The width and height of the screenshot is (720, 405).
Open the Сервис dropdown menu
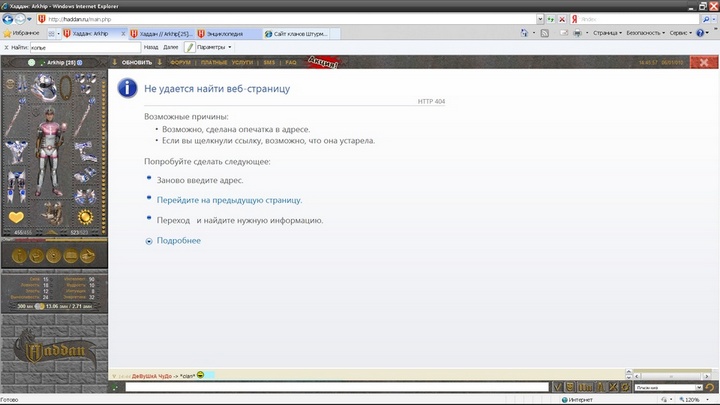click(x=681, y=33)
